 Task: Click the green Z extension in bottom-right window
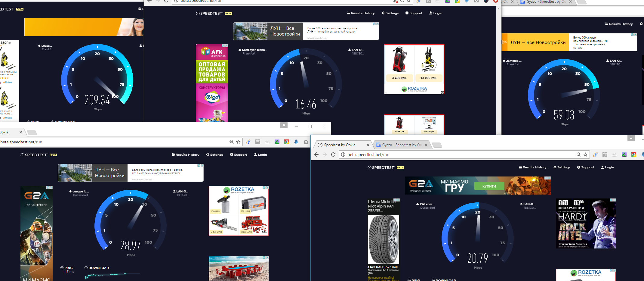pyautogui.click(x=624, y=155)
